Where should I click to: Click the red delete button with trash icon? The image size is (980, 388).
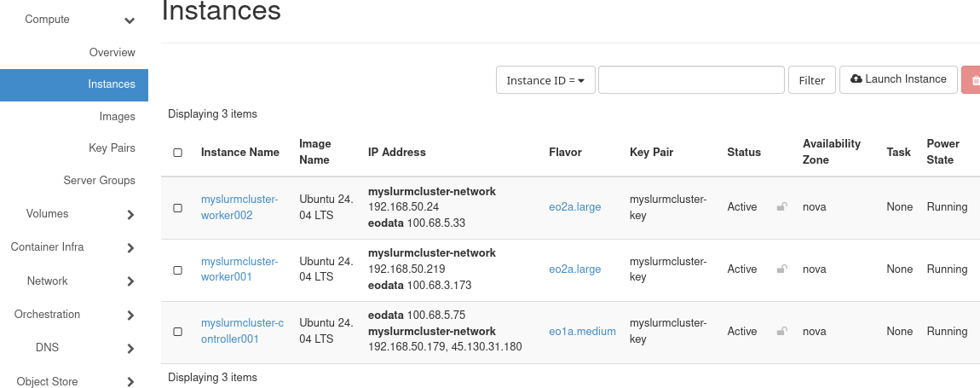tap(971, 79)
